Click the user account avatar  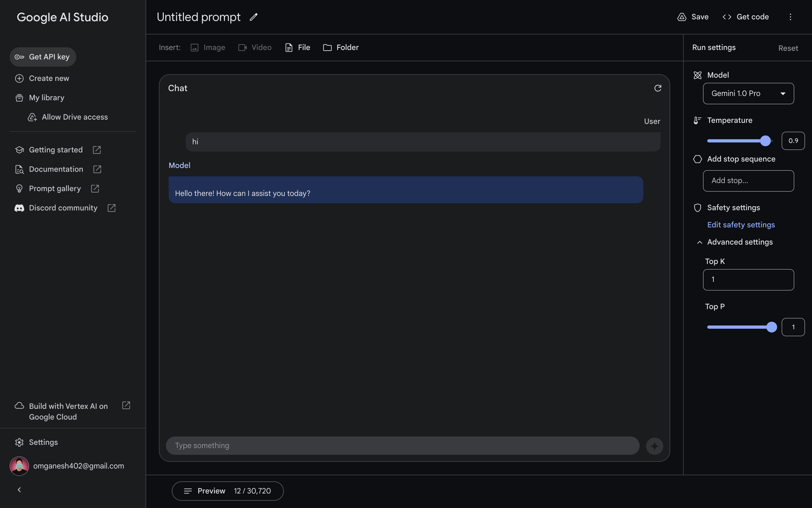point(19,466)
